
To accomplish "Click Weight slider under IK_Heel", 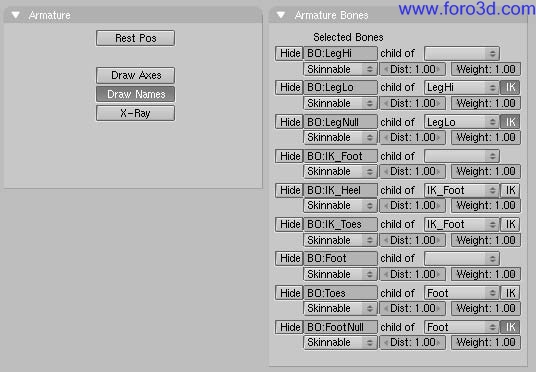I will pyautogui.click(x=486, y=205).
